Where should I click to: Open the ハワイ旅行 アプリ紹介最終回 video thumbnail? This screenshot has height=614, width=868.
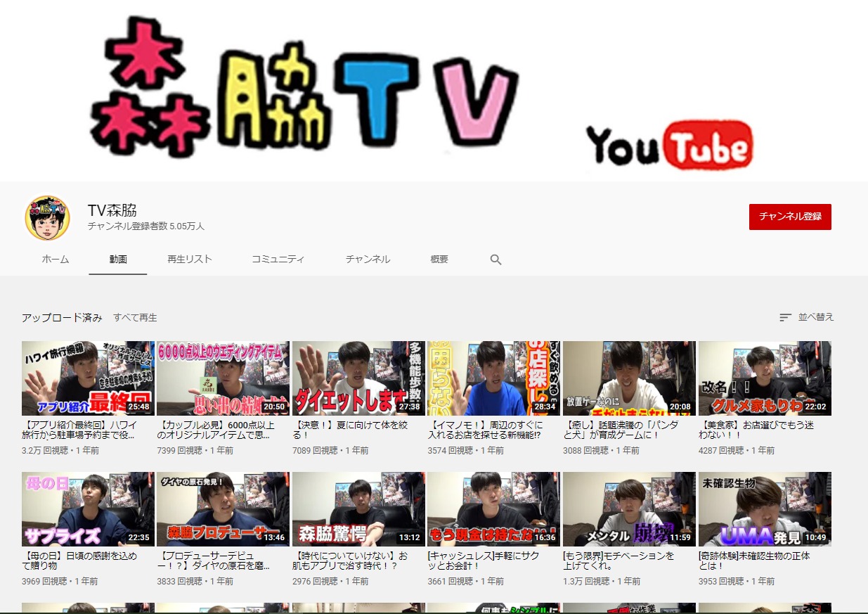click(x=88, y=378)
